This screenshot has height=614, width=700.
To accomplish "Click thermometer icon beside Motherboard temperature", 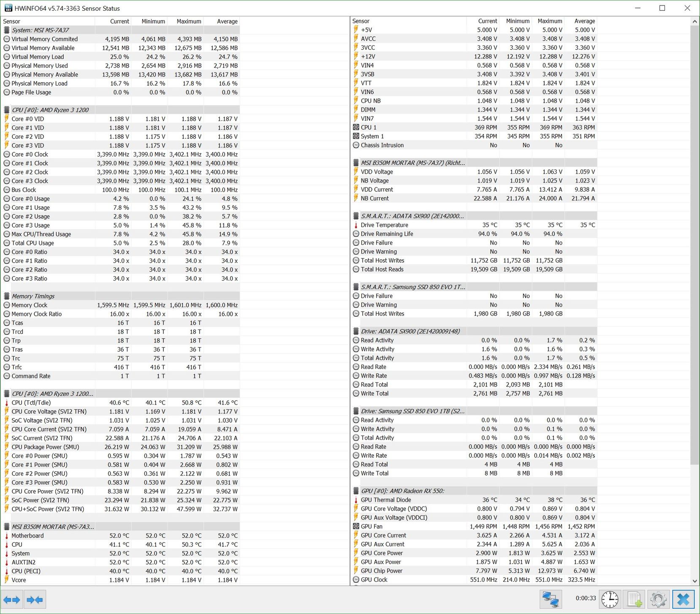I will pyautogui.click(x=7, y=535).
